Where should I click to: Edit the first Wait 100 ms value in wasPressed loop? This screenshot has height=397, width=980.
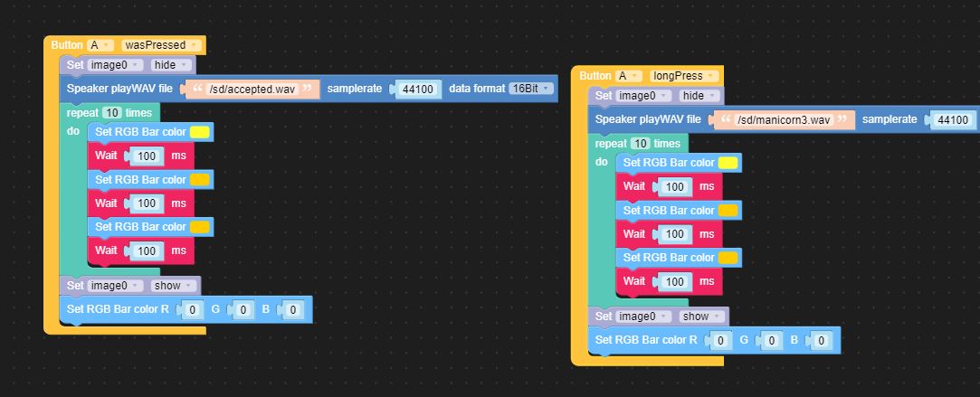pos(146,156)
